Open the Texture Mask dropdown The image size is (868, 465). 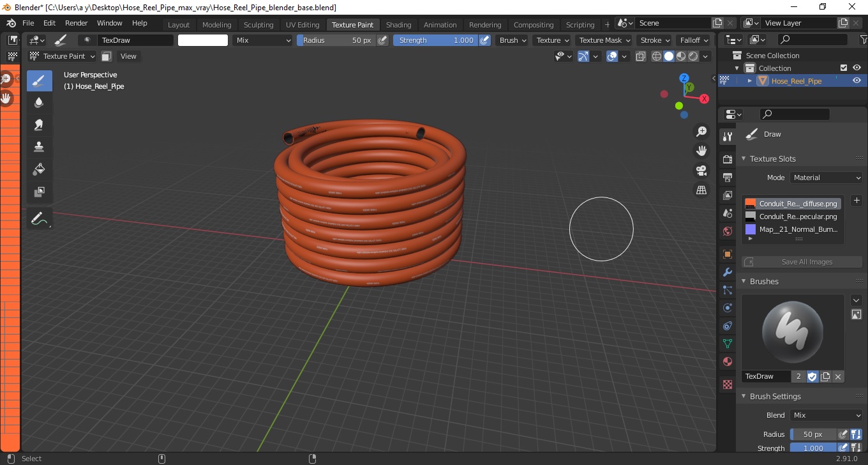(x=604, y=40)
